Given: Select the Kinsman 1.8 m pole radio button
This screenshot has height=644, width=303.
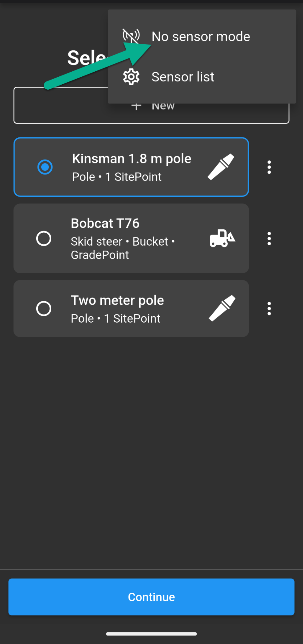Looking at the screenshot, I should coord(45,167).
